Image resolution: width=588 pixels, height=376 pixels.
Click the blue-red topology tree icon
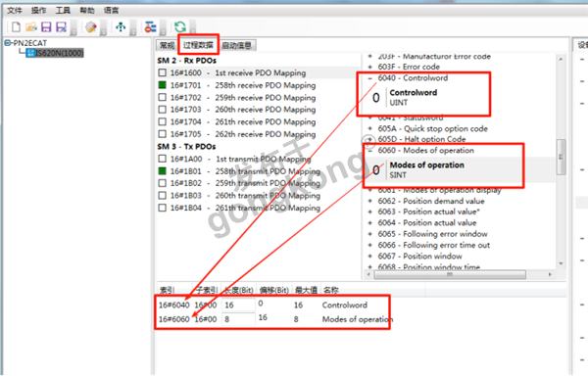[x=150, y=27]
